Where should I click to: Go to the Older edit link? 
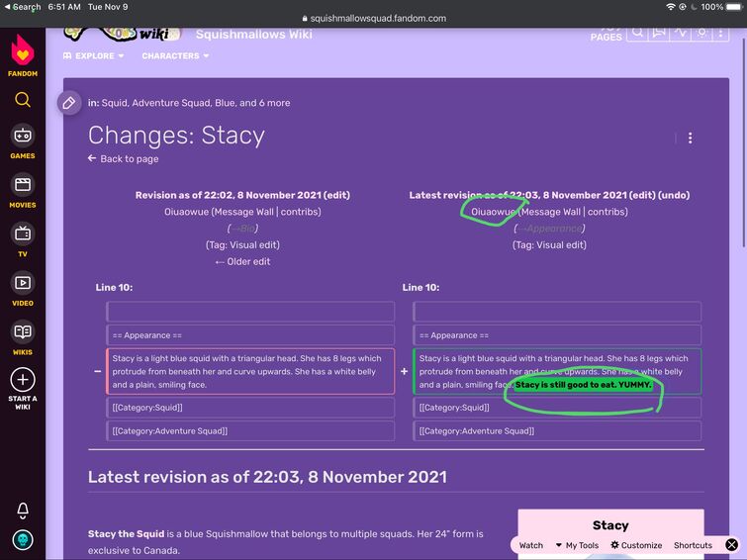point(242,261)
